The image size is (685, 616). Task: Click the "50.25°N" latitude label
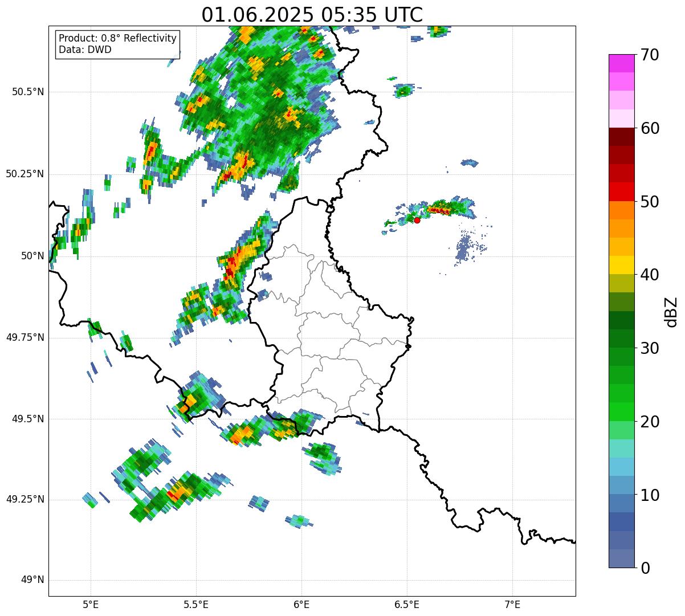click(x=25, y=174)
